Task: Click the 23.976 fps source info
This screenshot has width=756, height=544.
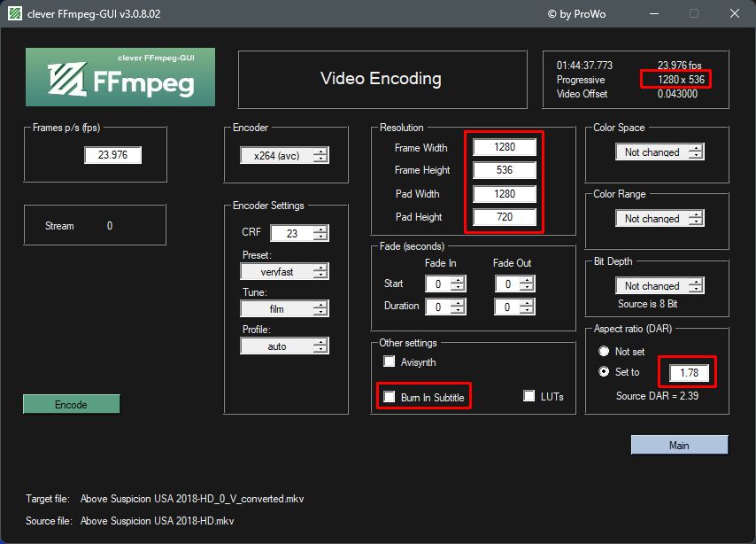Action: tap(679, 66)
